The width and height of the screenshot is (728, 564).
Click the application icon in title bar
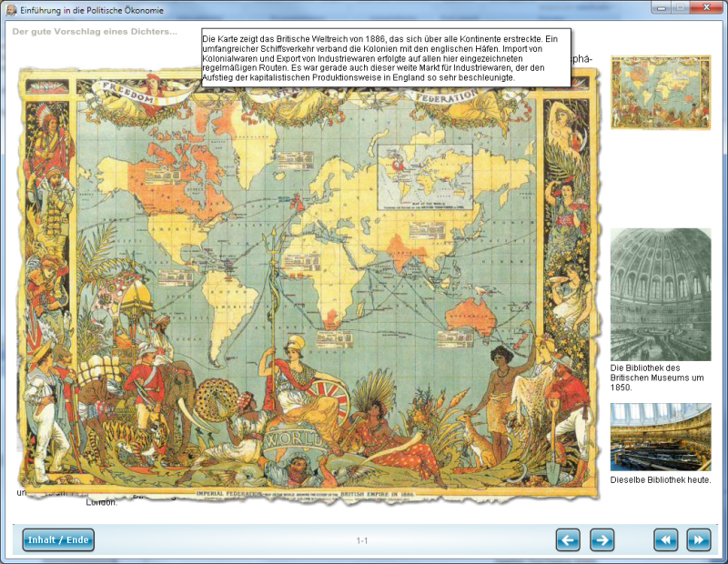pyautogui.click(x=11, y=10)
